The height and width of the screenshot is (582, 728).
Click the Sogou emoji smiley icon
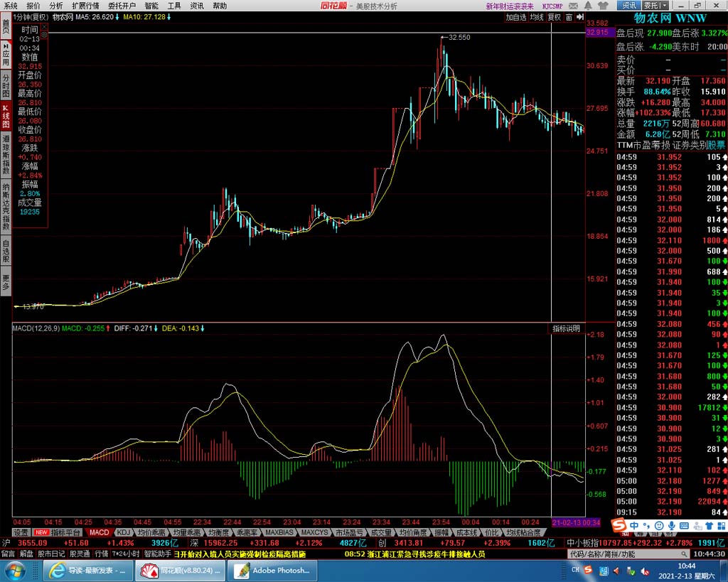coord(659,526)
